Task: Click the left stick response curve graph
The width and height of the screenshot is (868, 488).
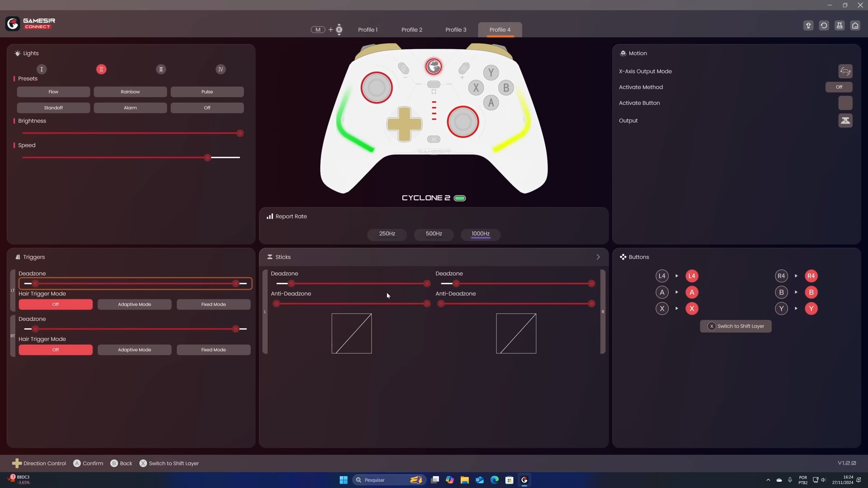Action: [351, 333]
